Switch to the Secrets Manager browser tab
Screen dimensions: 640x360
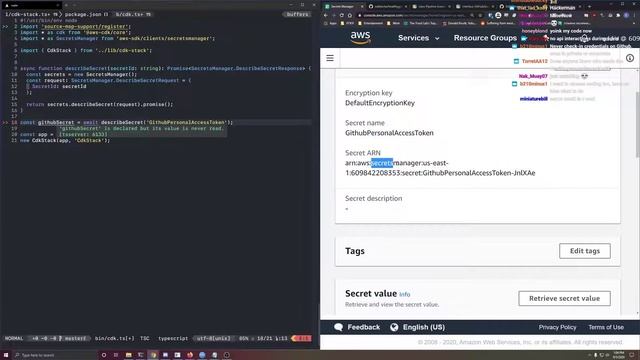tap(344, 6)
